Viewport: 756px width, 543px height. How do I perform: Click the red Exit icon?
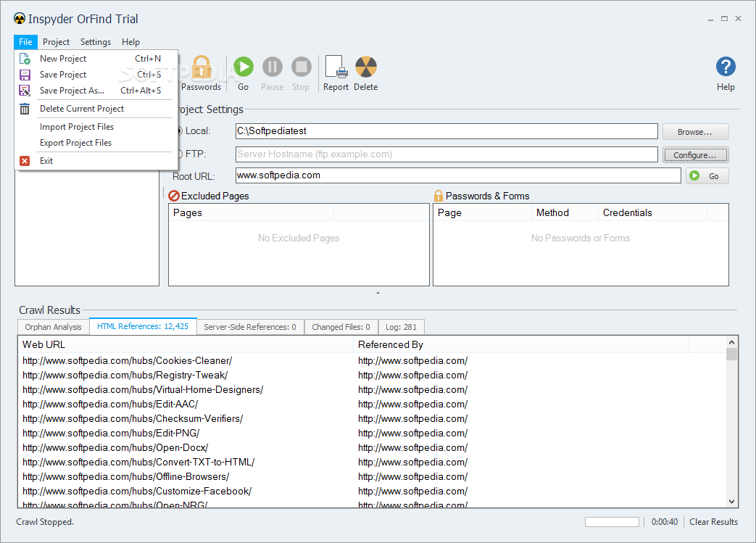coord(25,161)
